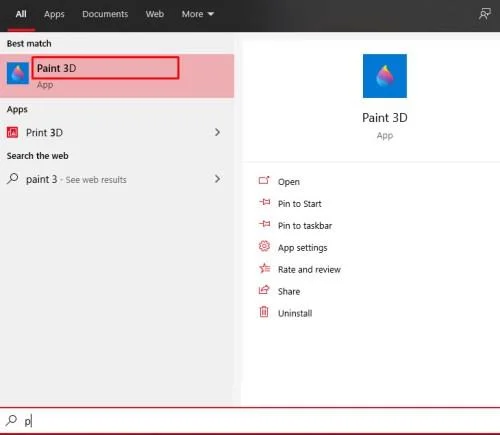
Task: Click the Pin to taskbar pin icon
Action: click(265, 224)
